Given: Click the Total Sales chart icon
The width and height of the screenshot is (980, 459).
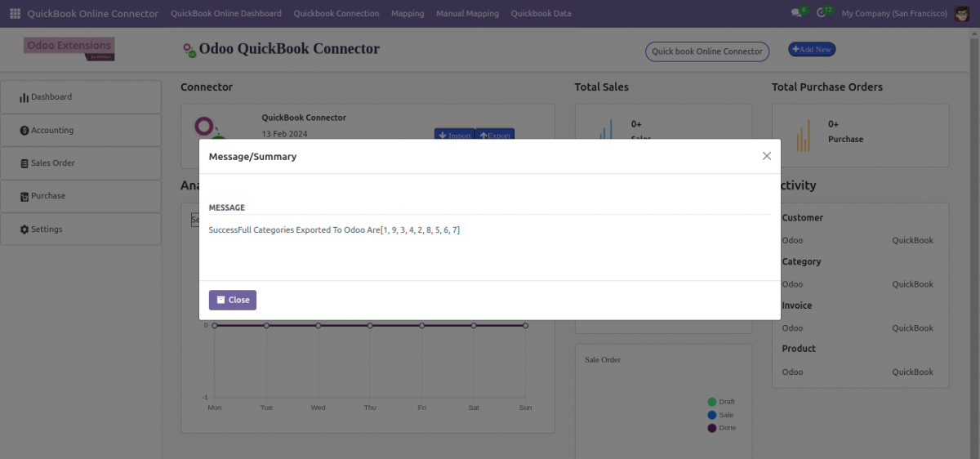Looking at the screenshot, I should 605,129.
